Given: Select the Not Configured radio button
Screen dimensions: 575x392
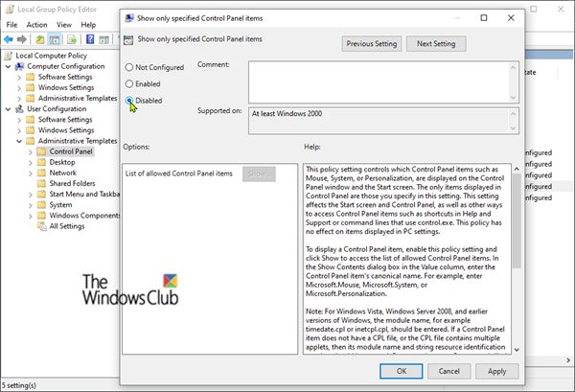Looking at the screenshot, I should [x=129, y=67].
